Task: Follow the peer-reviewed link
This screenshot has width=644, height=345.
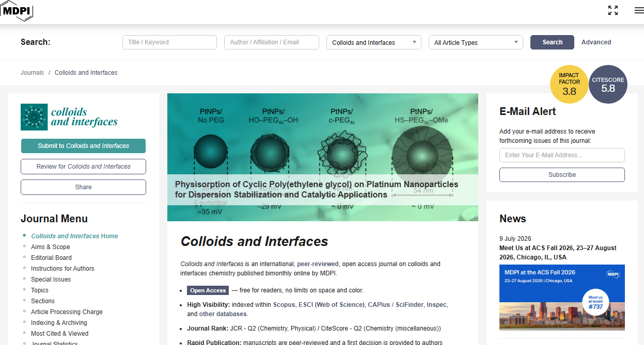Action: tap(318, 264)
